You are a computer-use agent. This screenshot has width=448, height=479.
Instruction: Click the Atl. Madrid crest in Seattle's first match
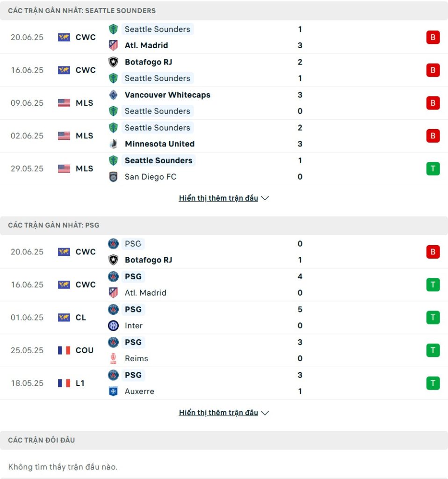point(113,45)
